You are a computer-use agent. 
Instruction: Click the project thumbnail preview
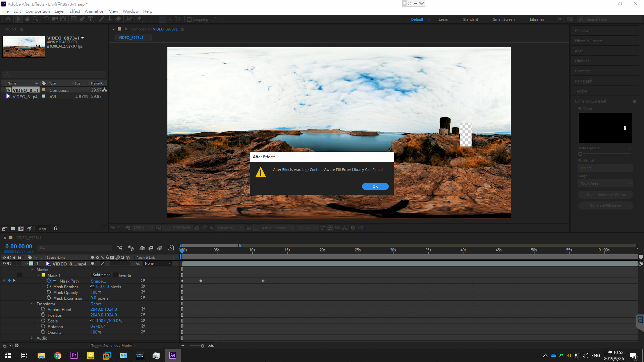[x=24, y=47]
